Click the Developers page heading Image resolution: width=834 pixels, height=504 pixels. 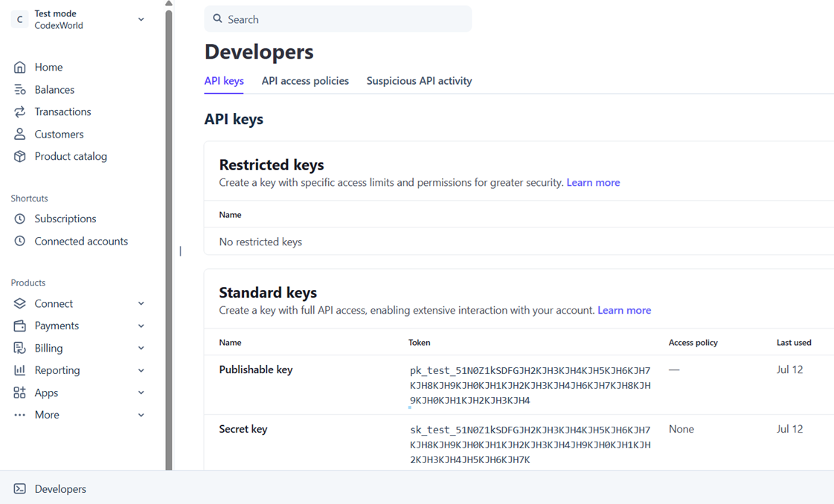point(259,51)
